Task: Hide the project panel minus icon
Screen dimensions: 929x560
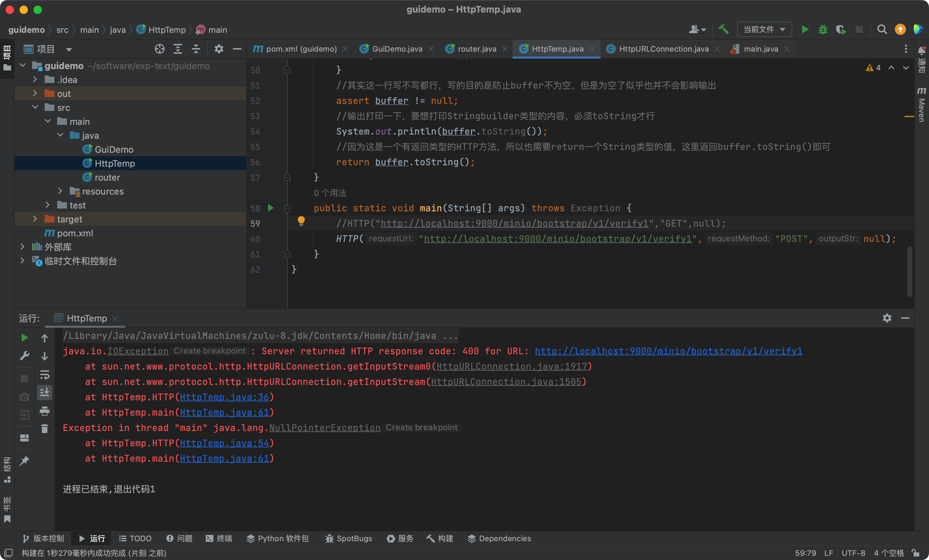Action: coord(237,49)
